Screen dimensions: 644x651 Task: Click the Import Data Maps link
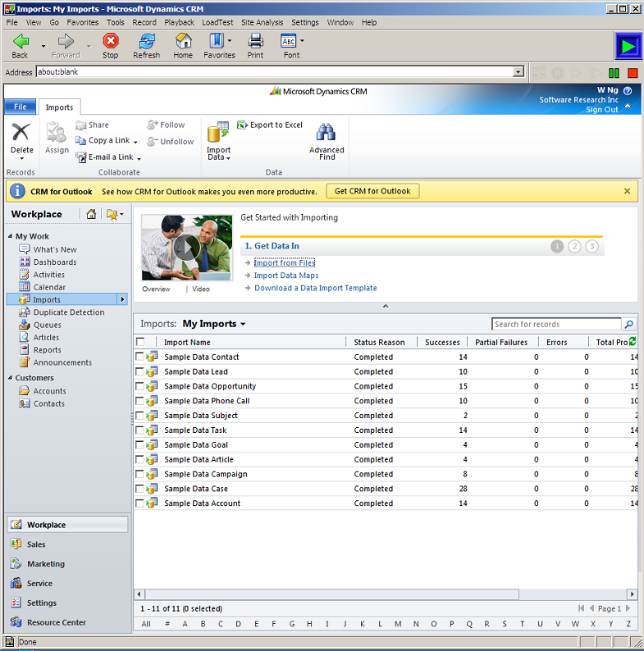click(x=286, y=275)
